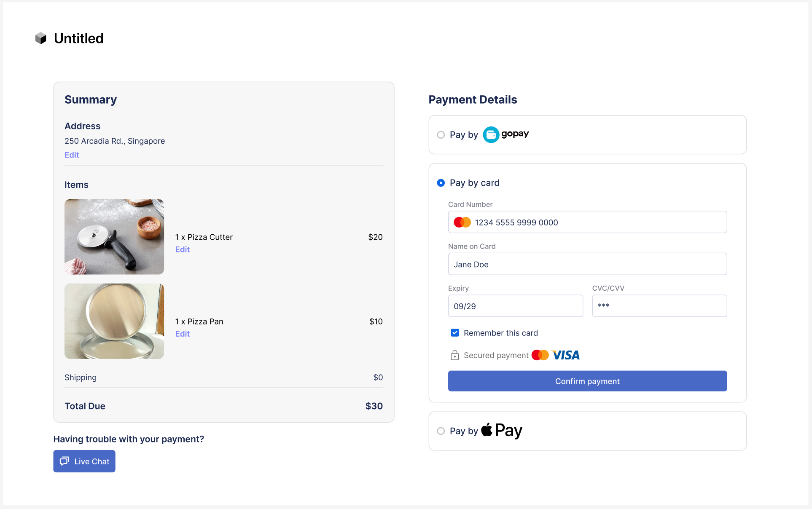The image size is (812, 509).
Task: Select the Pay by card radio button
Action: click(x=441, y=183)
